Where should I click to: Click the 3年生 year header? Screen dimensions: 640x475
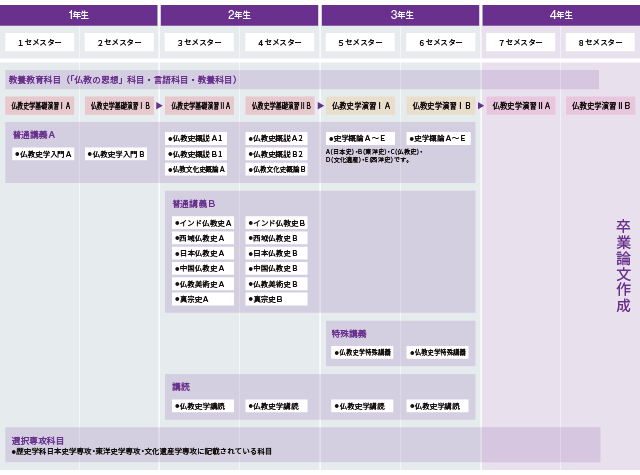[x=400, y=16]
